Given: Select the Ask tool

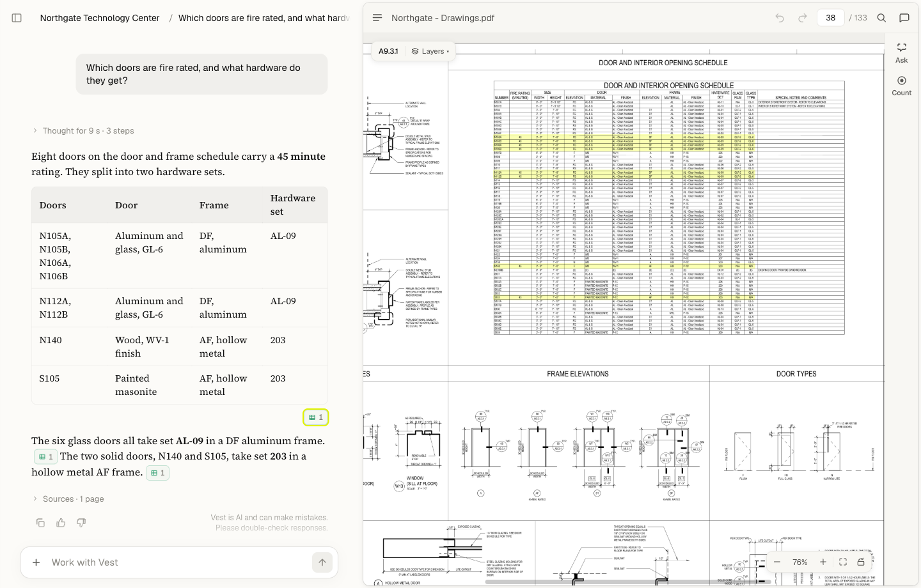Looking at the screenshot, I should [x=902, y=52].
